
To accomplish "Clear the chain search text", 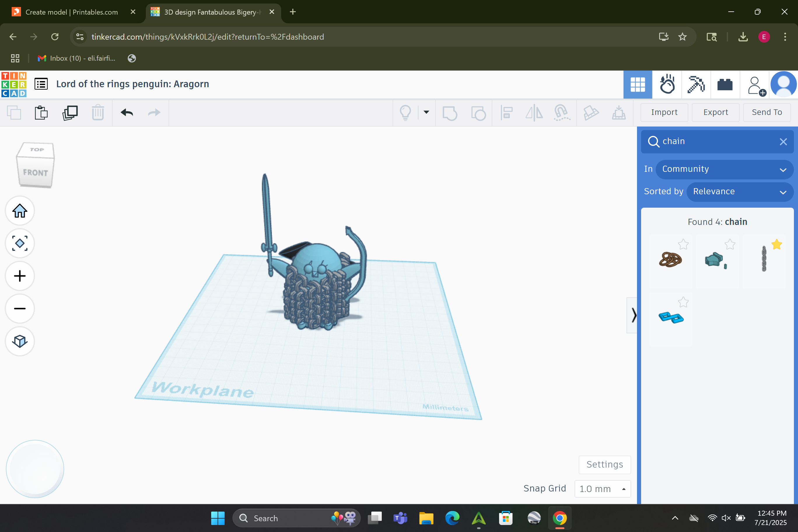I will [783, 141].
